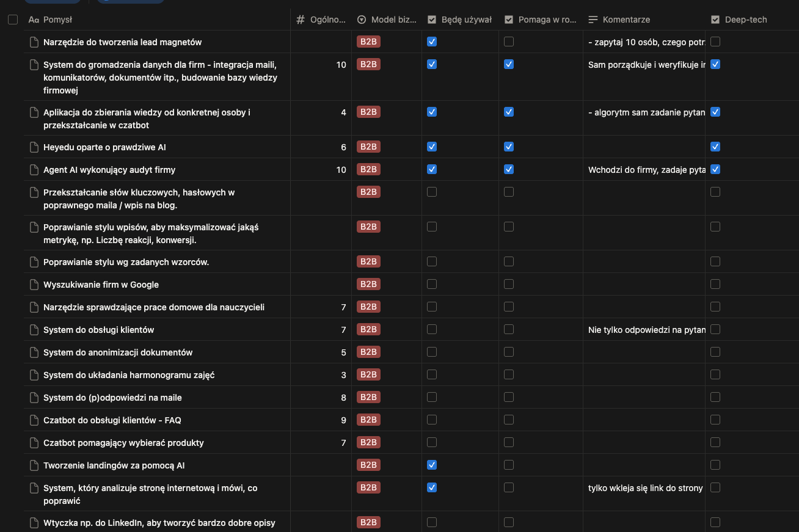Open the Komentarze column header menu

644,20
